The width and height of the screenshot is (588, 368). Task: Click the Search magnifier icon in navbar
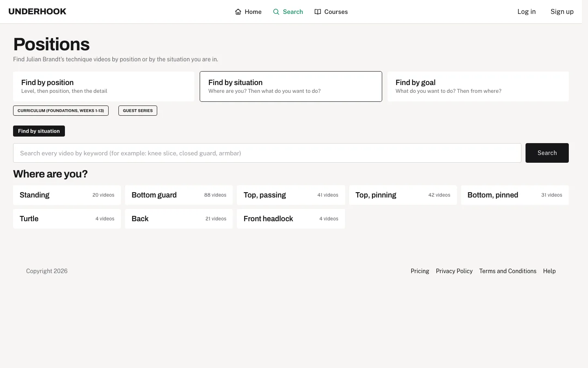276,12
